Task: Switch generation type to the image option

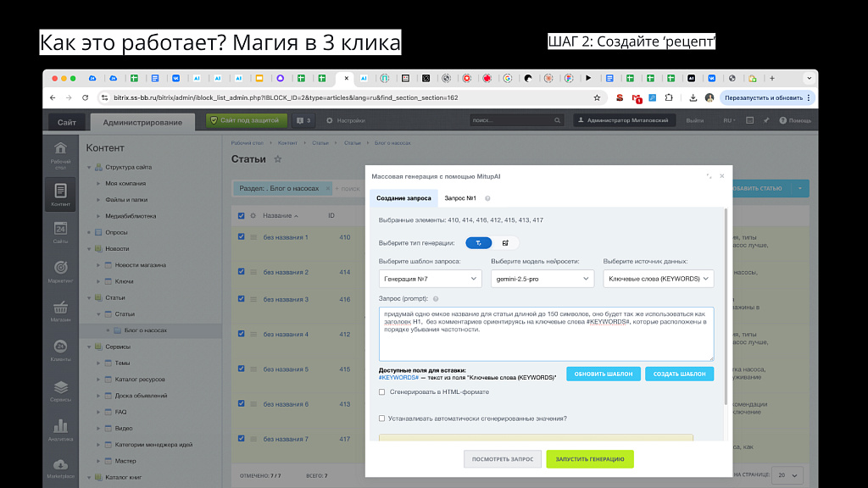Action: point(505,243)
